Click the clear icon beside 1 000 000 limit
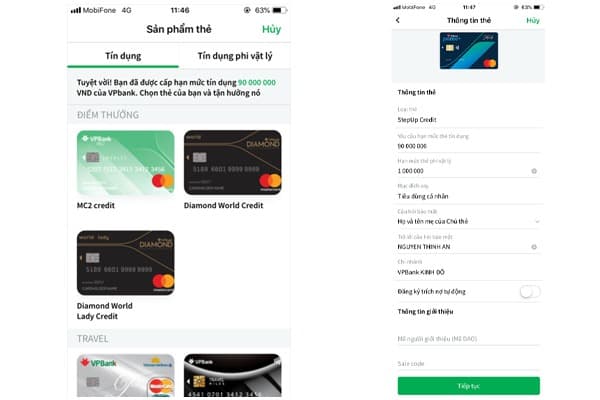The image size is (600, 400). click(534, 171)
